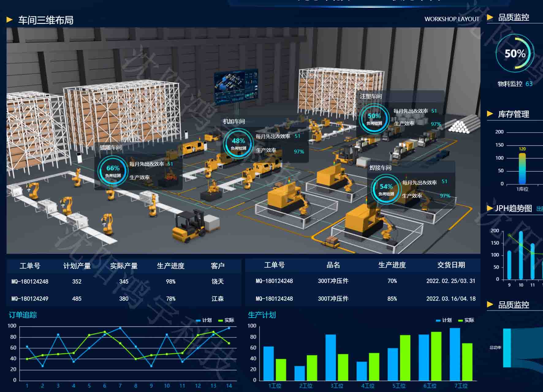Click the 客户 column header
543x392 pixels.
[218, 266]
